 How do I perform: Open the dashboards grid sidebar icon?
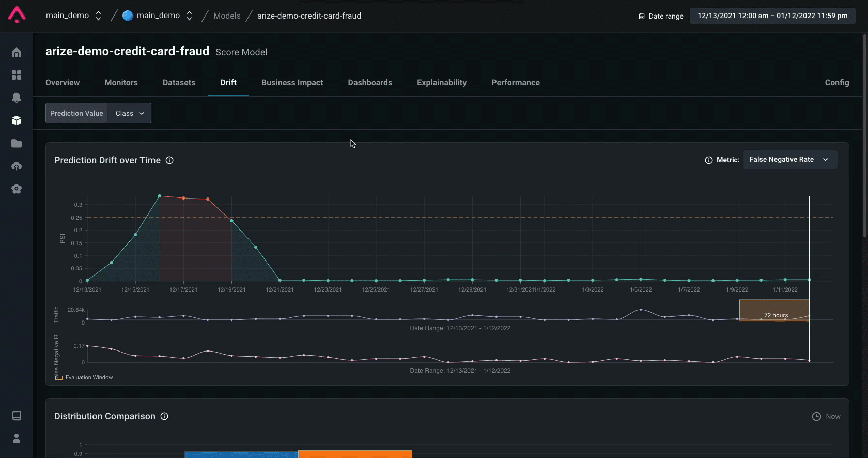tap(17, 75)
